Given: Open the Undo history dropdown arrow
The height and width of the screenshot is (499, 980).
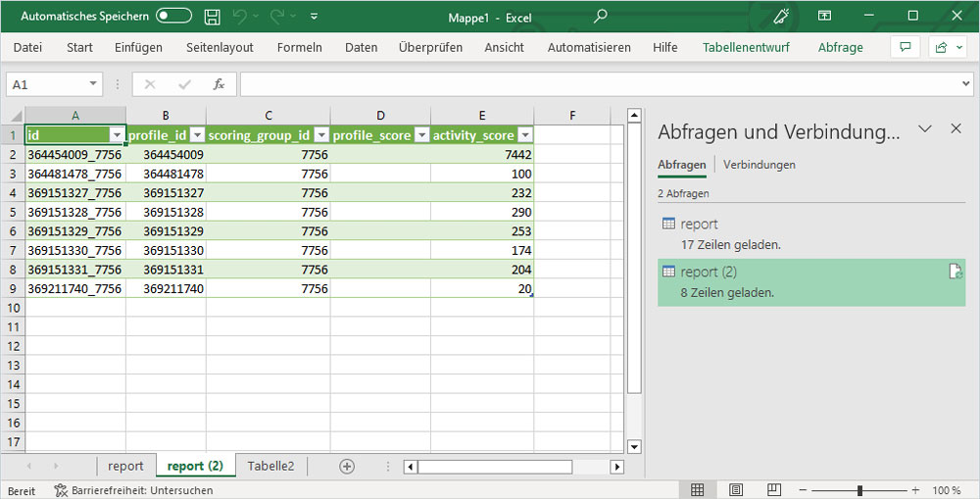Looking at the screenshot, I should [x=256, y=17].
